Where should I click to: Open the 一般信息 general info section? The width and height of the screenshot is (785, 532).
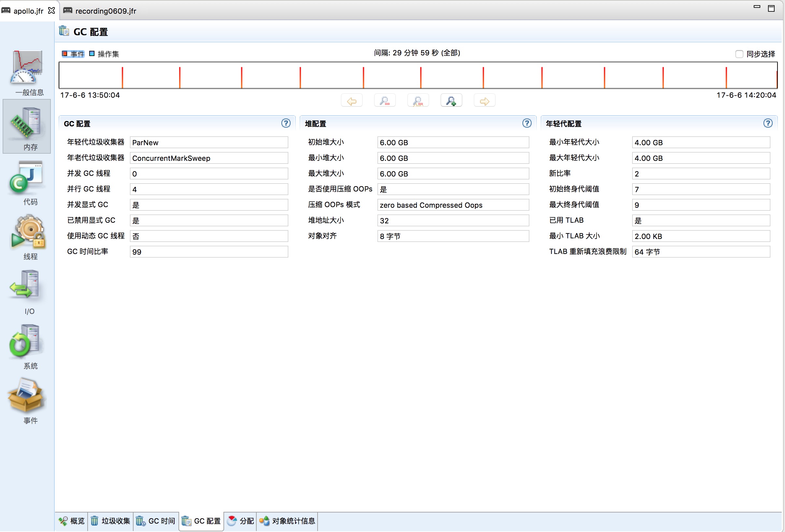click(27, 73)
